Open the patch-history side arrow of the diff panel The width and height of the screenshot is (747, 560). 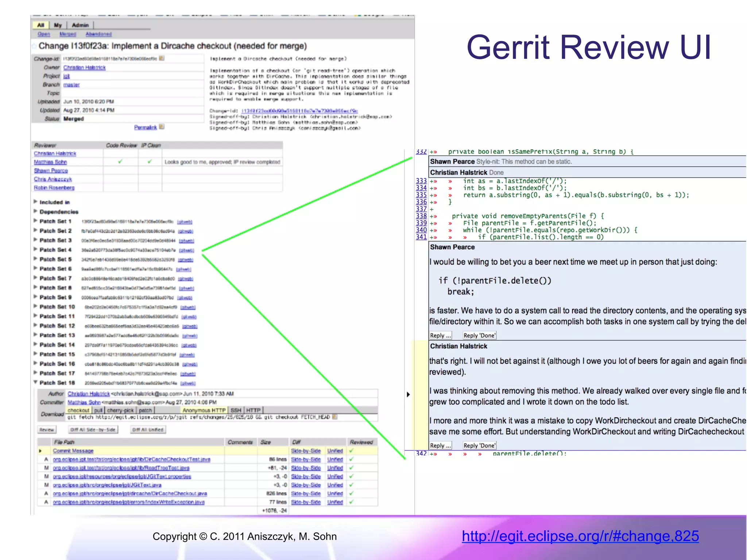[x=408, y=394]
